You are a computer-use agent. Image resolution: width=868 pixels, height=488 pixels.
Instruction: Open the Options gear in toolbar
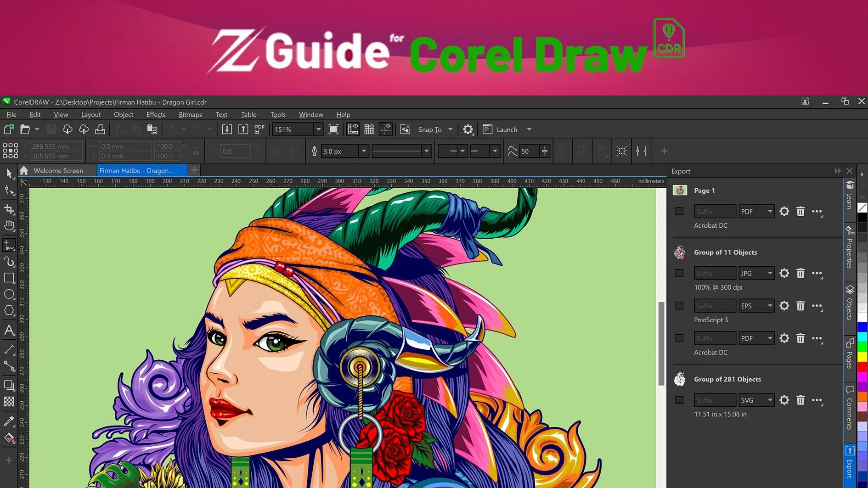pos(468,129)
